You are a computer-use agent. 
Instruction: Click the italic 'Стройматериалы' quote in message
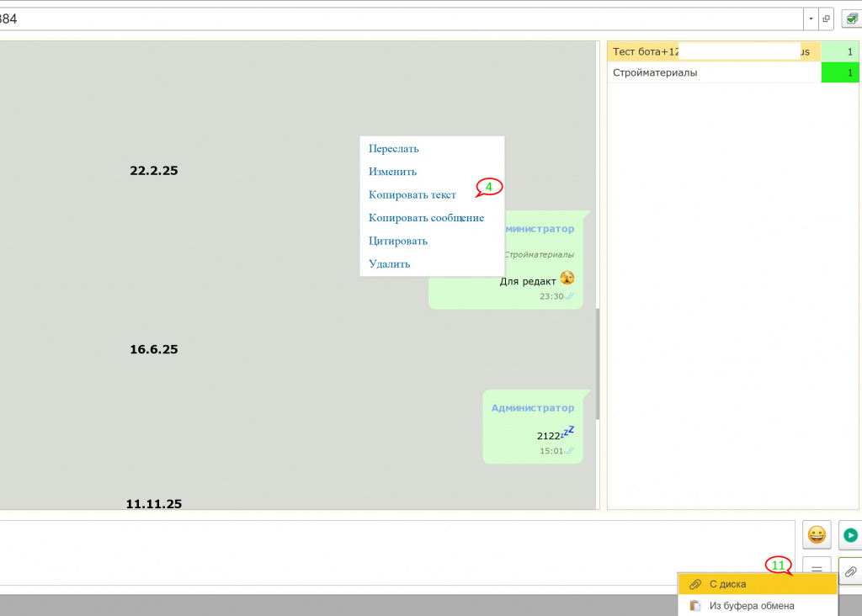pyautogui.click(x=539, y=254)
